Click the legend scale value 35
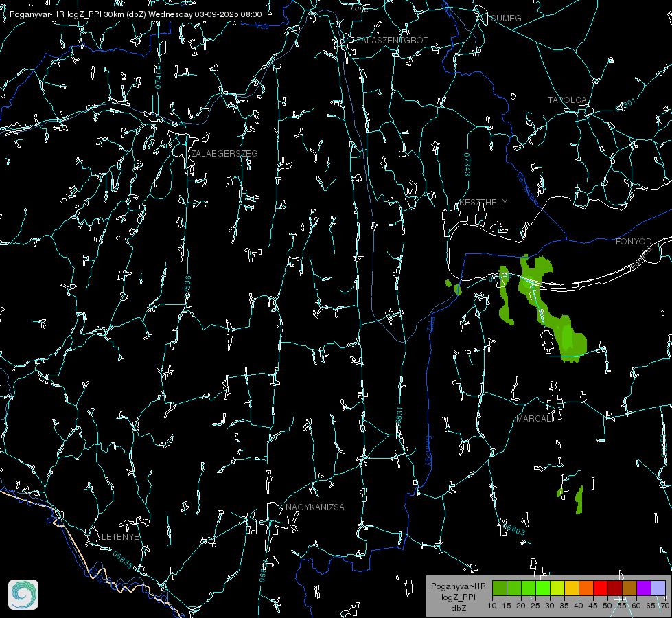Viewport: 672px width, 618px height. [564, 606]
